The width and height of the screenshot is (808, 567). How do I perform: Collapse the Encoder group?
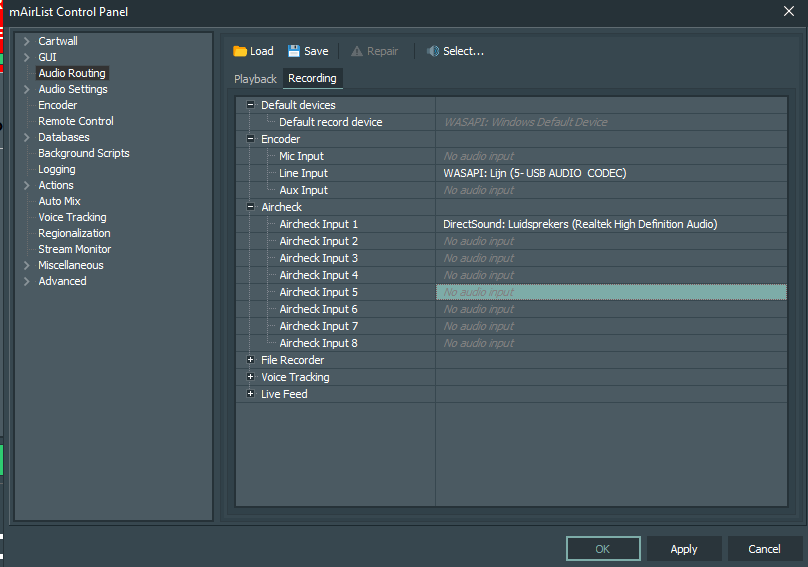[x=250, y=139]
